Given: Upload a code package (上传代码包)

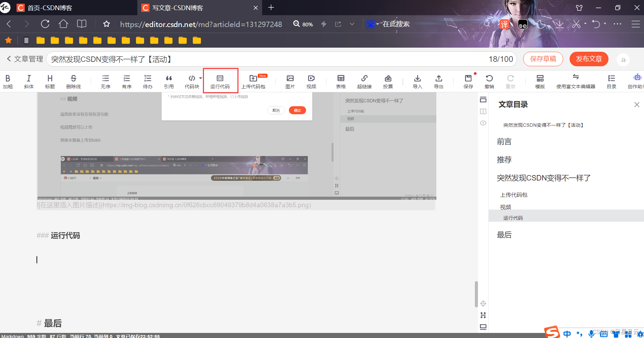Looking at the screenshot, I should 253,82.
